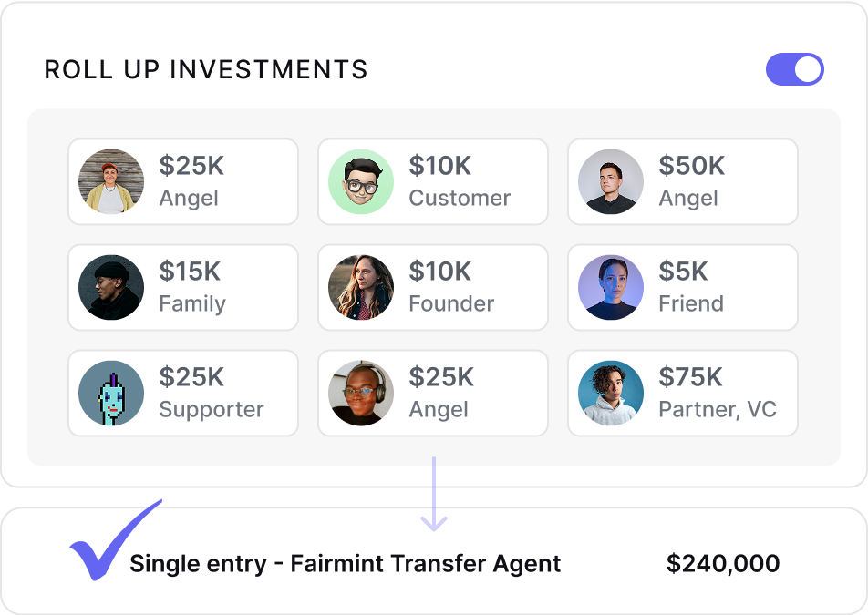Toggle the Roll Up Investments switch

coord(794,70)
